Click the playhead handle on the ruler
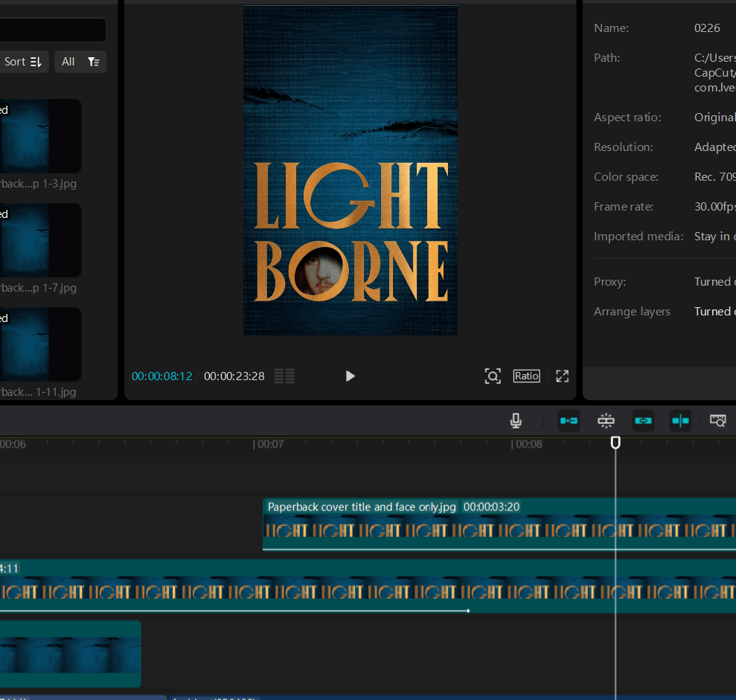The width and height of the screenshot is (736, 700). [x=615, y=443]
